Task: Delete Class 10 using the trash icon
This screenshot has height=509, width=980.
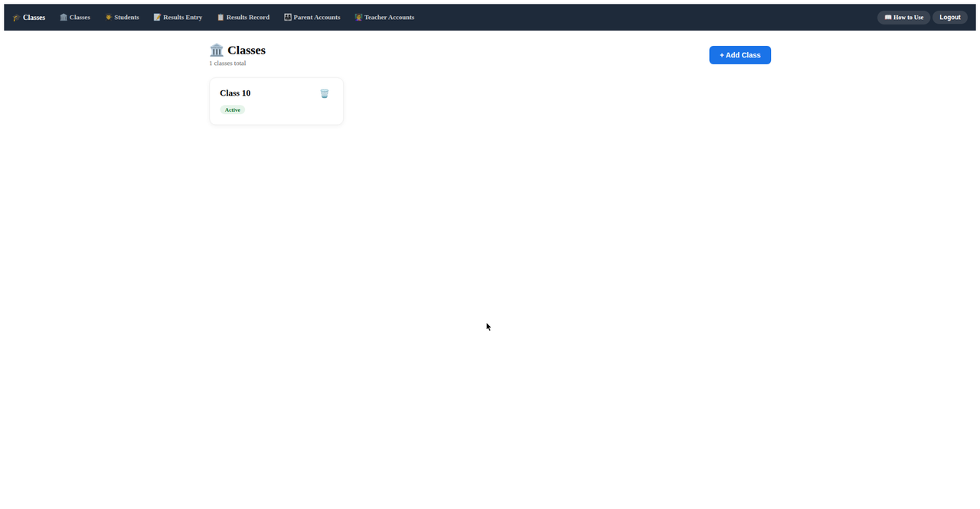Action: (324, 93)
